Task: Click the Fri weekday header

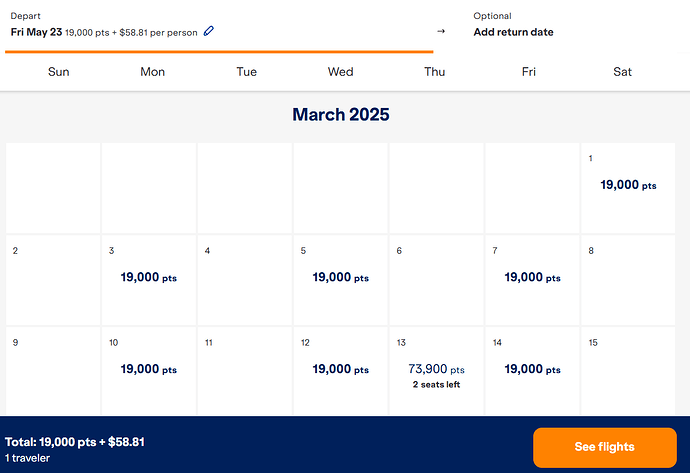Action: coord(529,72)
